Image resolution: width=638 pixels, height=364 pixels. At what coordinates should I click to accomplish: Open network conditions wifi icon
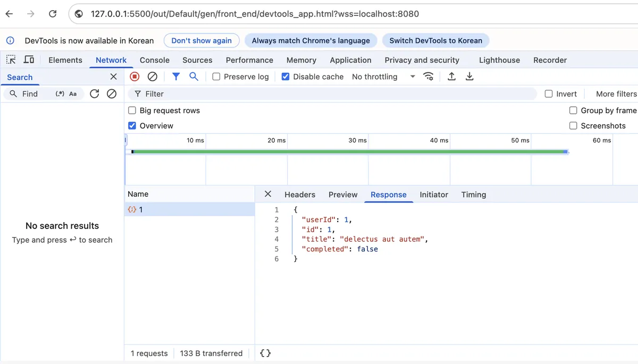tap(428, 77)
